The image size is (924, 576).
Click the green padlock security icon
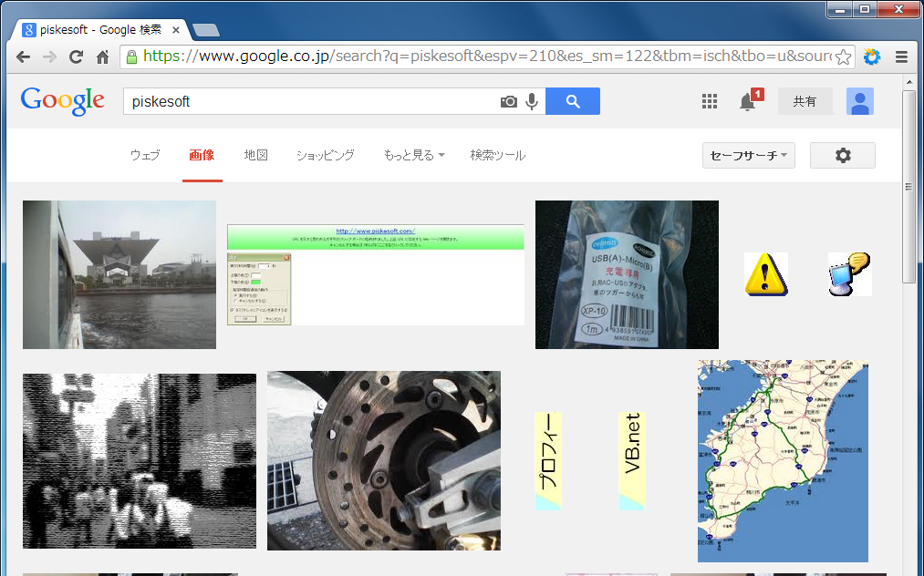pyautogui.click(x=132, y=57)
